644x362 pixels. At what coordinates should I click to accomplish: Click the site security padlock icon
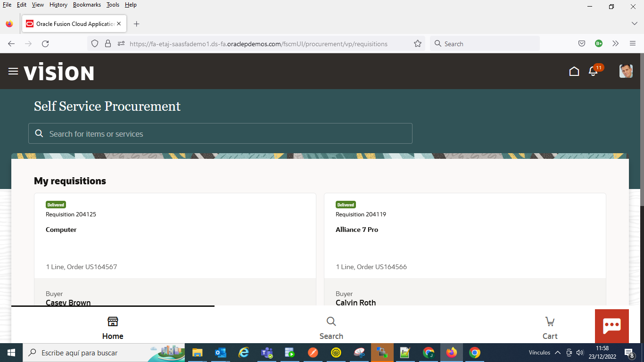pyautogui.click(x=108, y=44)
